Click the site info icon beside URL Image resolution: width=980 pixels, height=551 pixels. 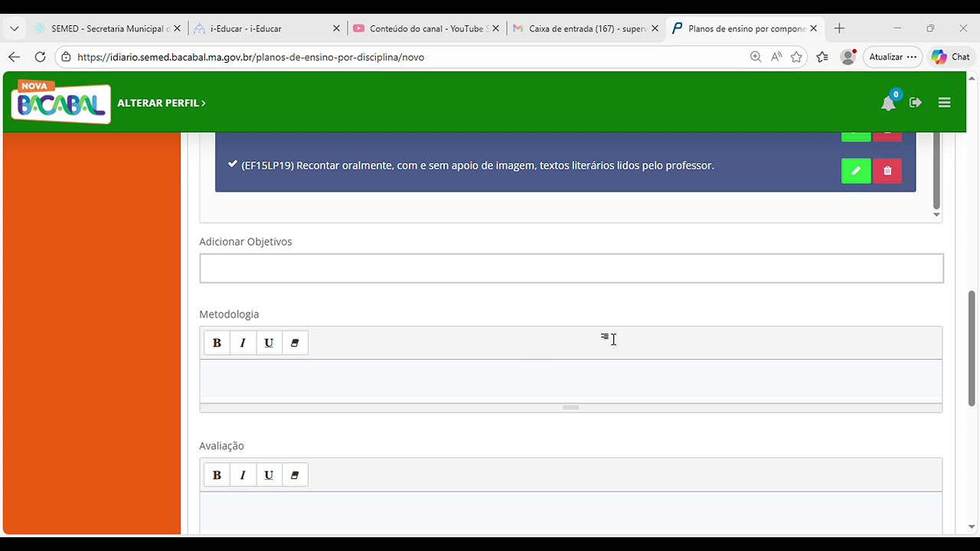point(67,57)
